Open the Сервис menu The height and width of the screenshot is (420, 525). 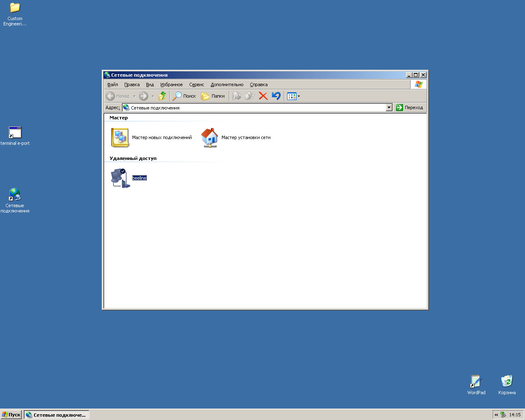(x=196, y=84)
